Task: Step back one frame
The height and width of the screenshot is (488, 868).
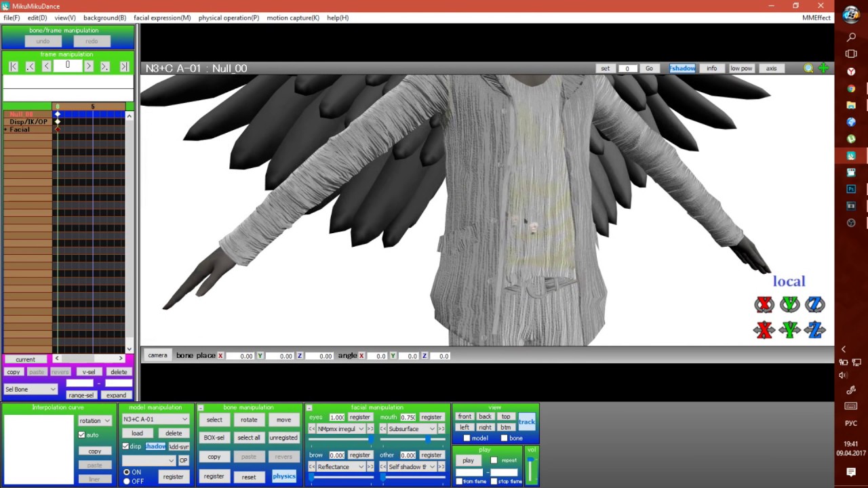Action: [x=46, y=66]
